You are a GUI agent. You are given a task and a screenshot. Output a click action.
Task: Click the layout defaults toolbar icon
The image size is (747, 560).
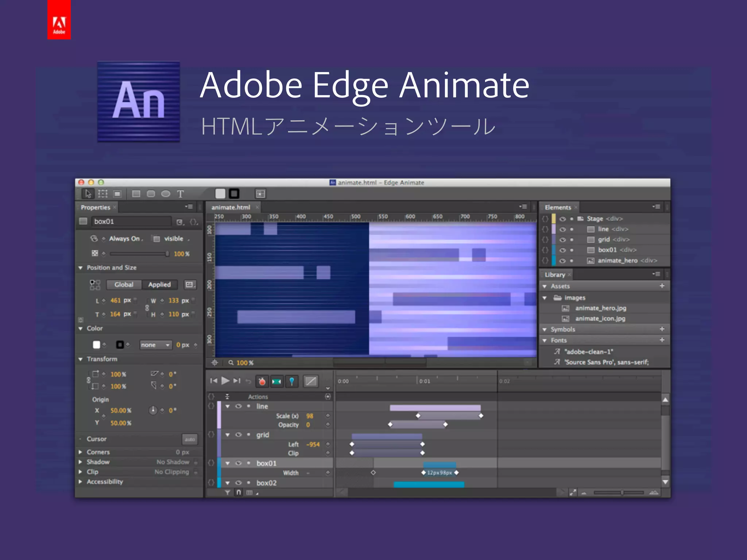click(x=260, y=194)
